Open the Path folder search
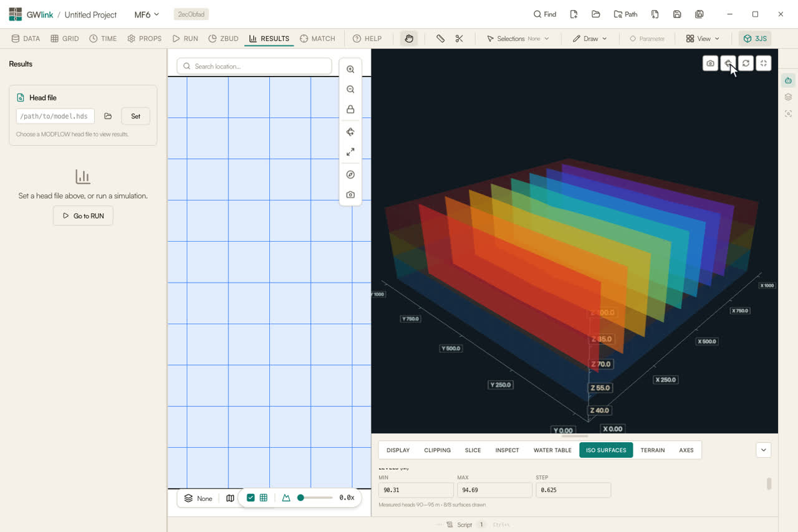Screen dimensions: 798x532 625,14
